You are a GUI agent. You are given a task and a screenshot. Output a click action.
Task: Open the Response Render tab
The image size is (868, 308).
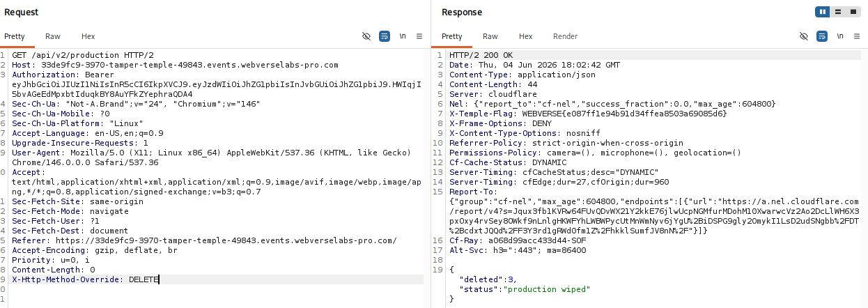566,36
